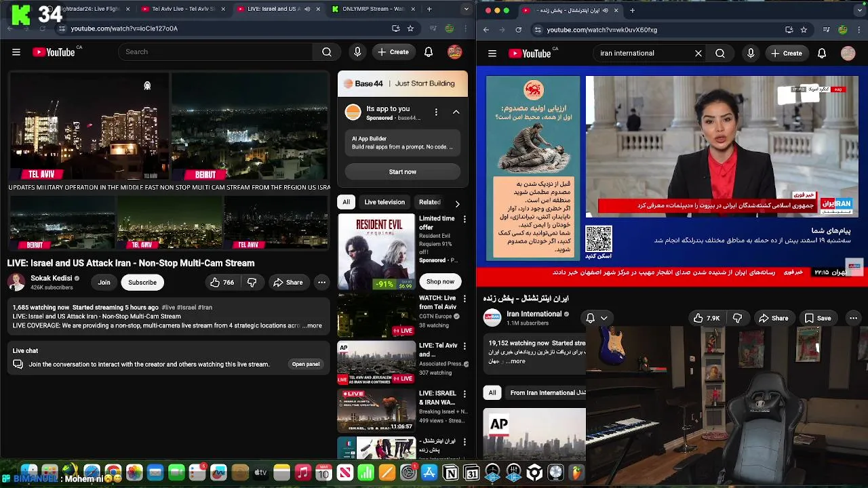
Task: Click the Join button for Sokak Kedisi
Action: pos(104,283)
